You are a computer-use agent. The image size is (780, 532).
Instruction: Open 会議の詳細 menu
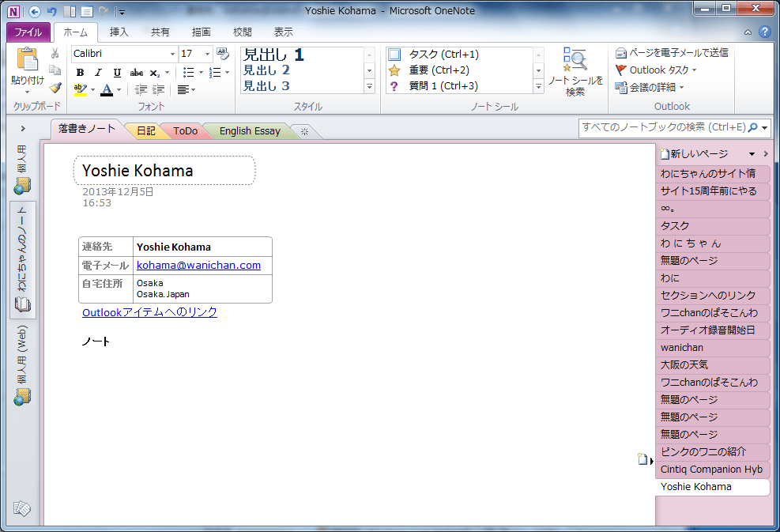[650, 88]
